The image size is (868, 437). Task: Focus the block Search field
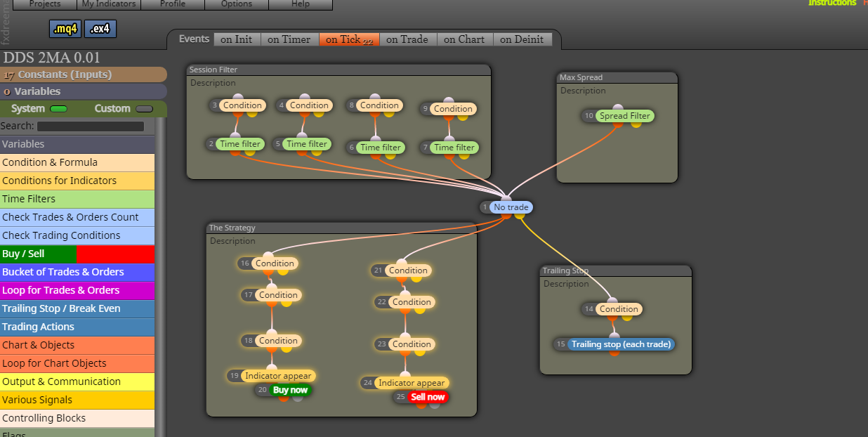pos(90,126)
